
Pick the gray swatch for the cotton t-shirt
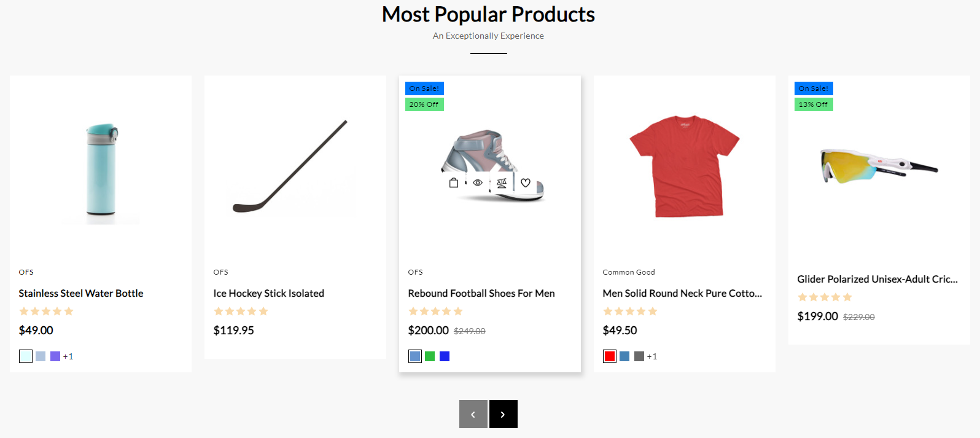click(639, 356)
